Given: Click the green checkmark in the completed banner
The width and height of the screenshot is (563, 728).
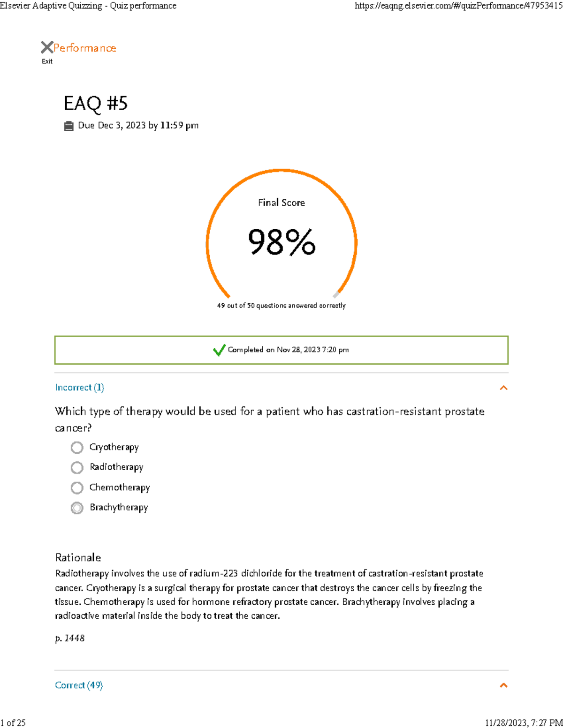Looking at the screenshot, I should point(219,350).
